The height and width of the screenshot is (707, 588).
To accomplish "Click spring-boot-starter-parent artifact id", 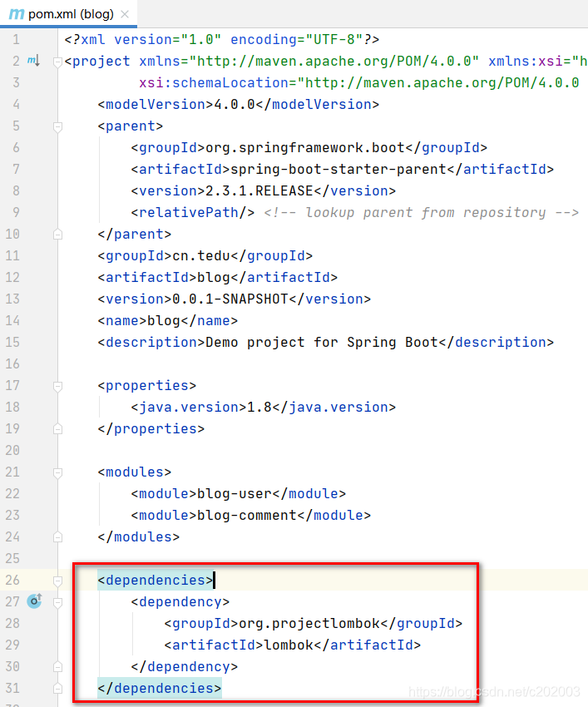I will tap(338, 170).
